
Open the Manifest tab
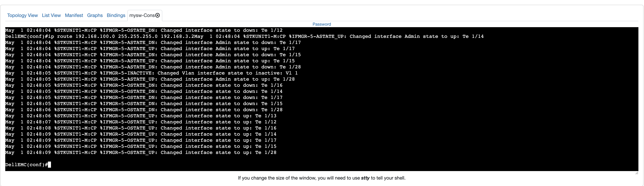(x=74, y=15)
